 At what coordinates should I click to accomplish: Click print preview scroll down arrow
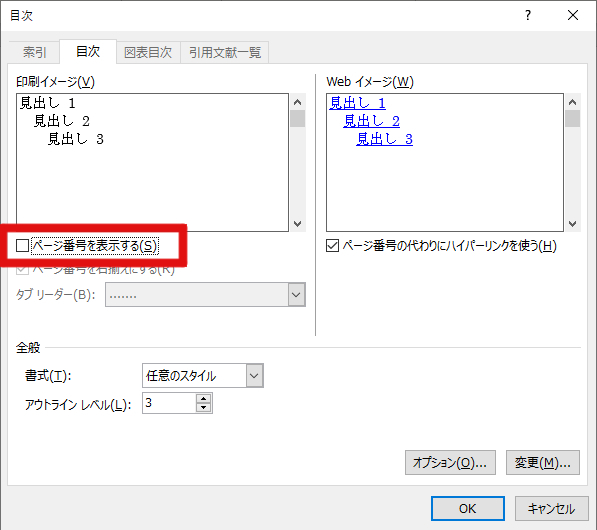click(x=298, y=223)
